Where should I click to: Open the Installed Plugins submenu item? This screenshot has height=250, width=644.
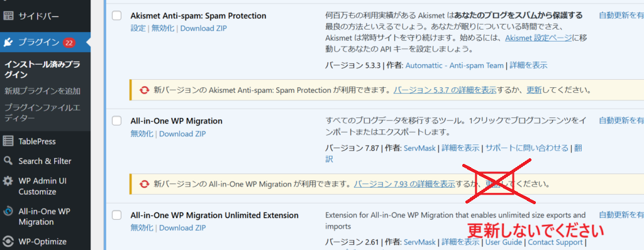[42, 70]
